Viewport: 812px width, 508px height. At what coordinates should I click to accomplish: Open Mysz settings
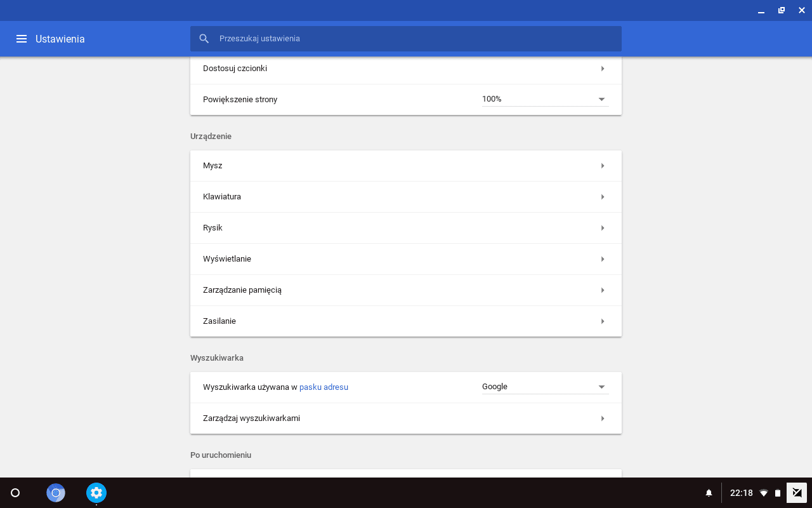click(x=406, y=166)
